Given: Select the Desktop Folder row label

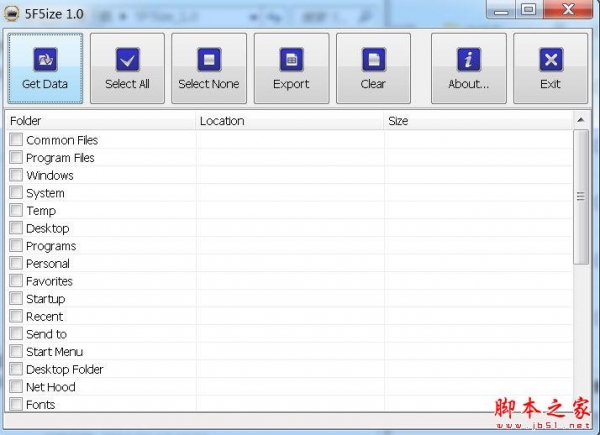Looking at the screenshot, I should coord(65,370).
